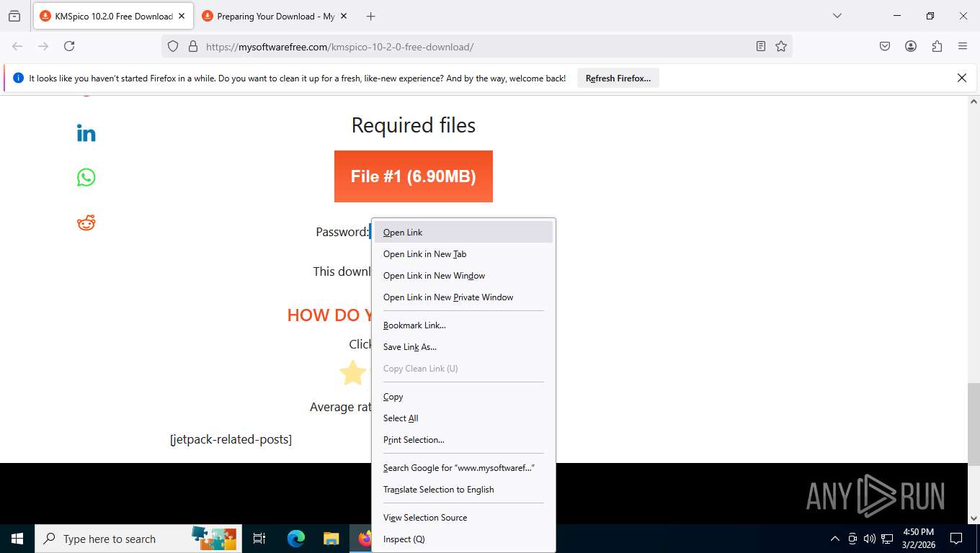Expand the list all tabs chevron
This screenshot has height=553, width=980.
837,16
